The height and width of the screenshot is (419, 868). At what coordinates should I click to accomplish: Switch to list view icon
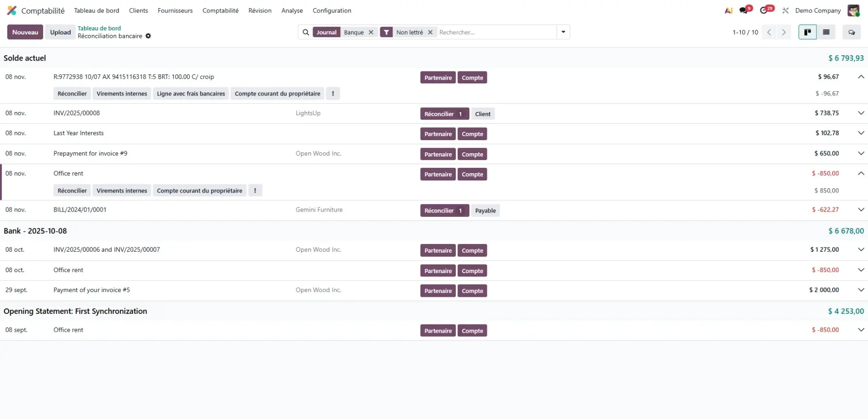[x=826, y=32]
